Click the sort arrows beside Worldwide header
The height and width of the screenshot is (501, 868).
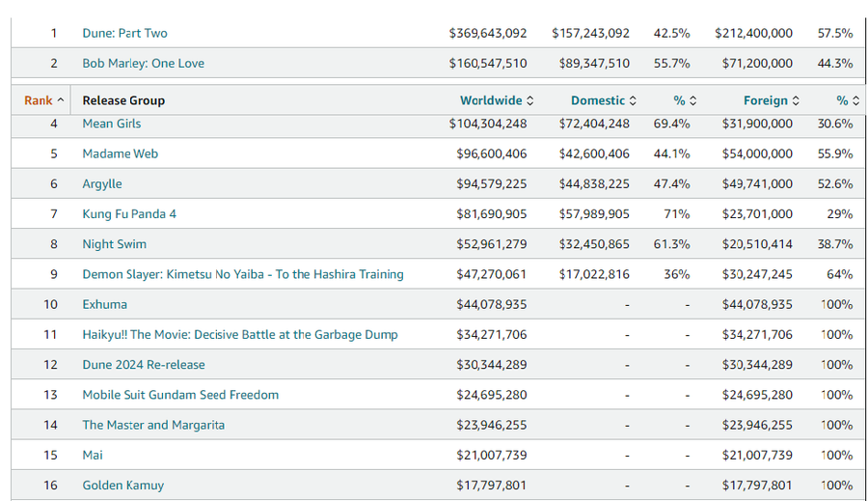529,100
